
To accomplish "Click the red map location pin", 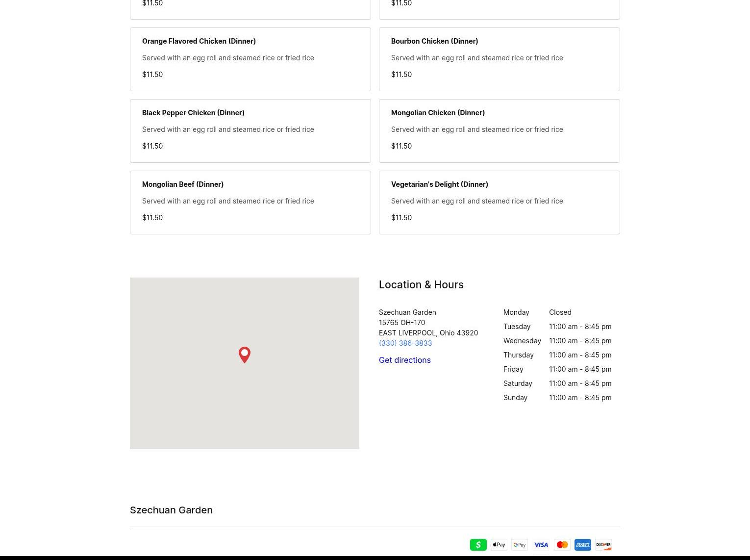I will pos(244,354).
